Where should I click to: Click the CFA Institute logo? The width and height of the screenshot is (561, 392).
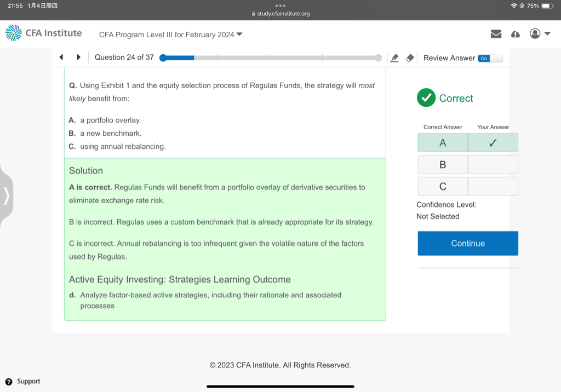point(44,33)
